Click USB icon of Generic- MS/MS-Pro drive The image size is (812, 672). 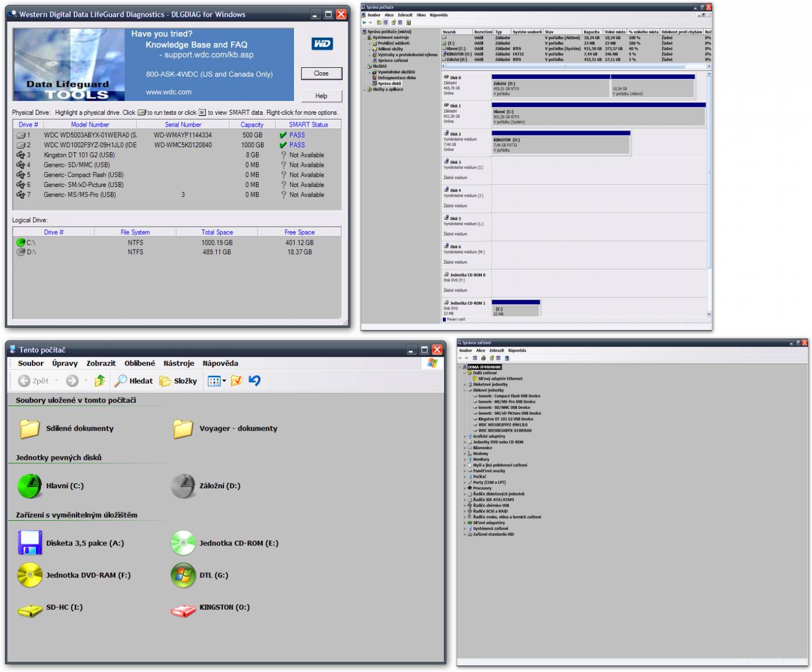pos(21,195)
